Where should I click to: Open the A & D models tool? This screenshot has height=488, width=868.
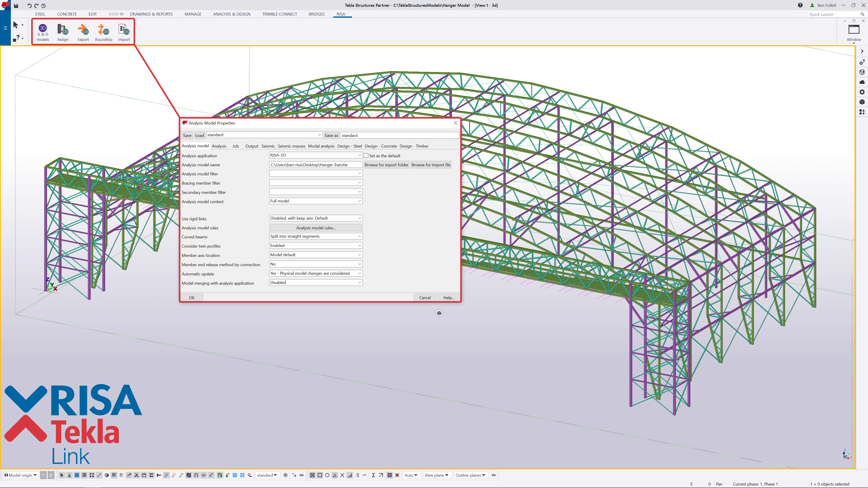pos(43,32)
